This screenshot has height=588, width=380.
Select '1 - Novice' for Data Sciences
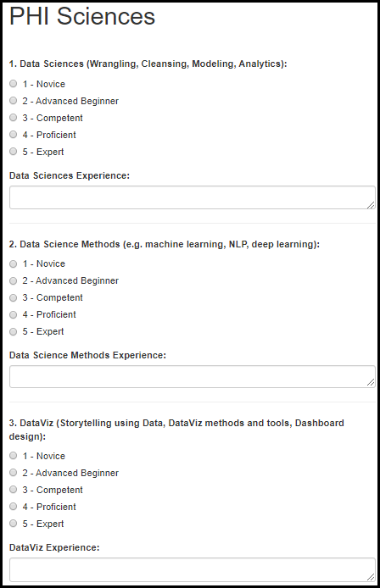coord(13,84)
